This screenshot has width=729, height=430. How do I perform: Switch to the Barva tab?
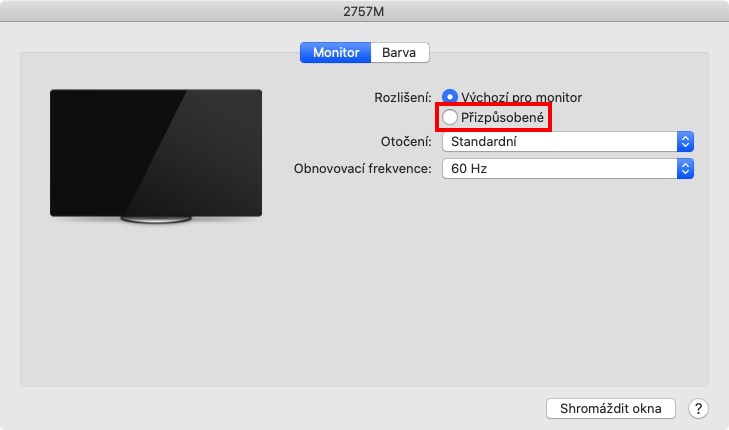(x=399, y=53)
